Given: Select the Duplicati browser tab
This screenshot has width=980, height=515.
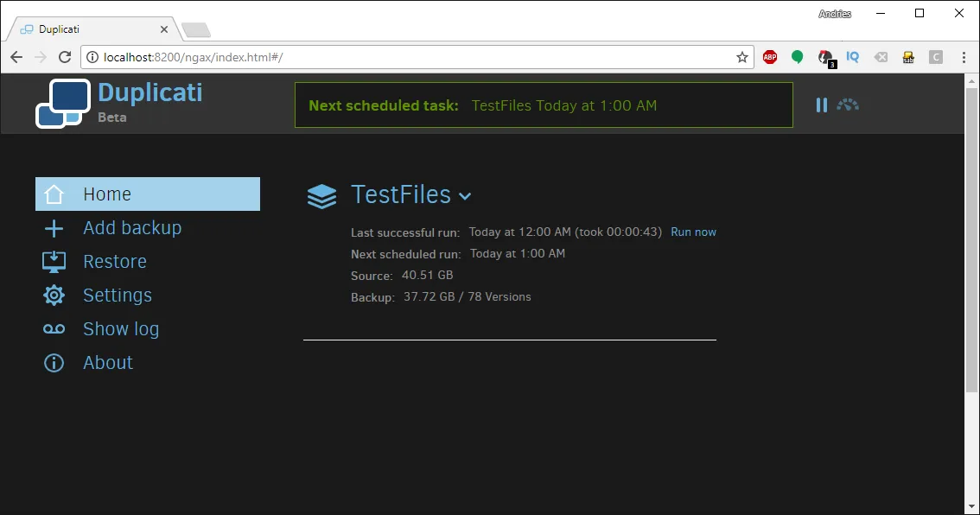Looking at the screenshot, I should [93, 29].
